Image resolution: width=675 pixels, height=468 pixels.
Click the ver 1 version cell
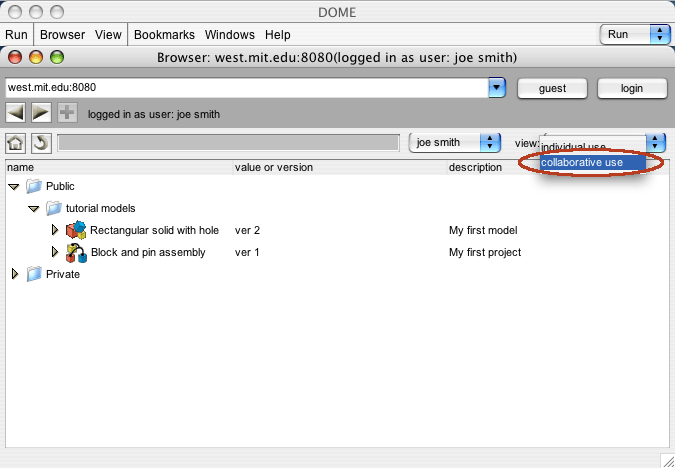coord(247,252)
